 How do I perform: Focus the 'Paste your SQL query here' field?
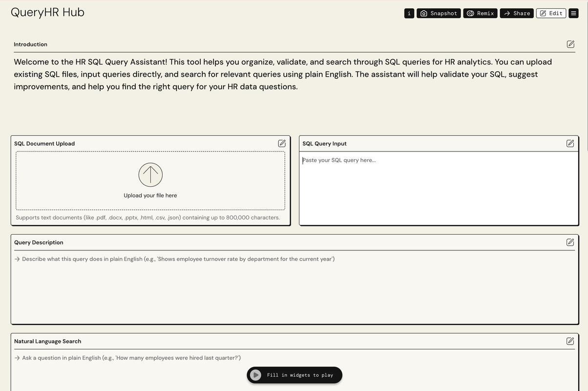click(x=439, y=188)
